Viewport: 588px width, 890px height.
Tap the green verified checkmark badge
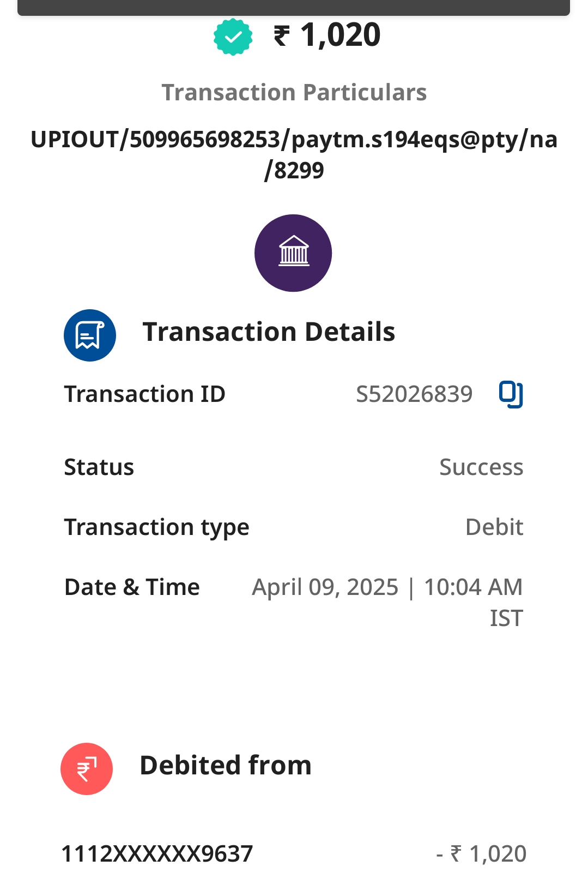coord(233,37)
